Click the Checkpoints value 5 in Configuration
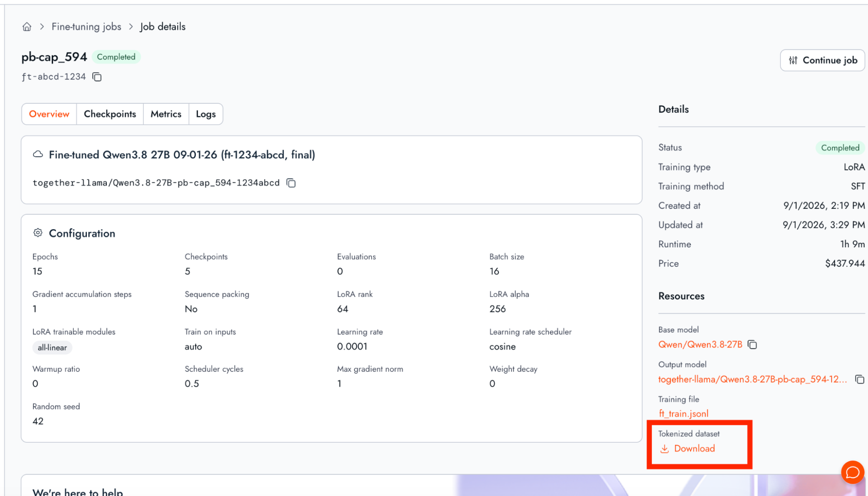 pos(188,271)
